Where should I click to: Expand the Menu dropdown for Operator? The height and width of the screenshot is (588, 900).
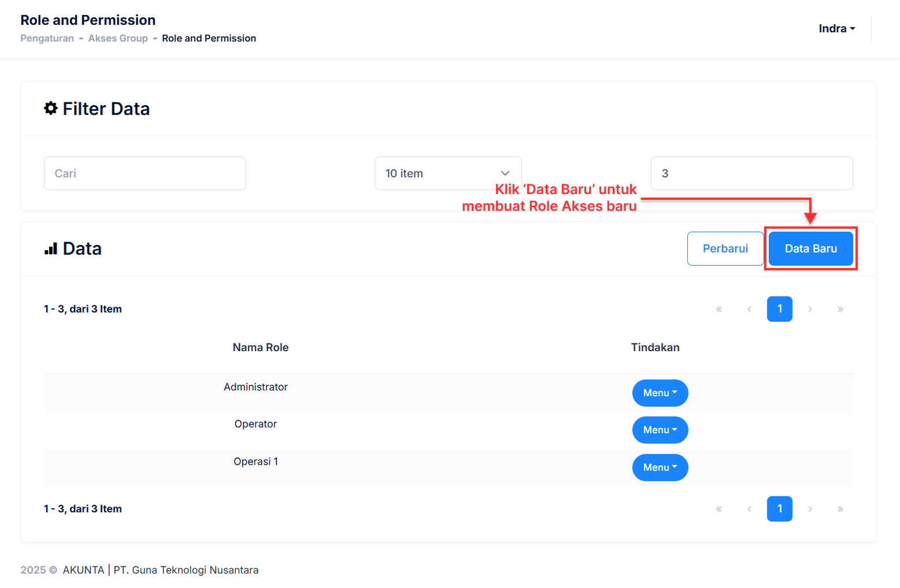tap(660, 430)
